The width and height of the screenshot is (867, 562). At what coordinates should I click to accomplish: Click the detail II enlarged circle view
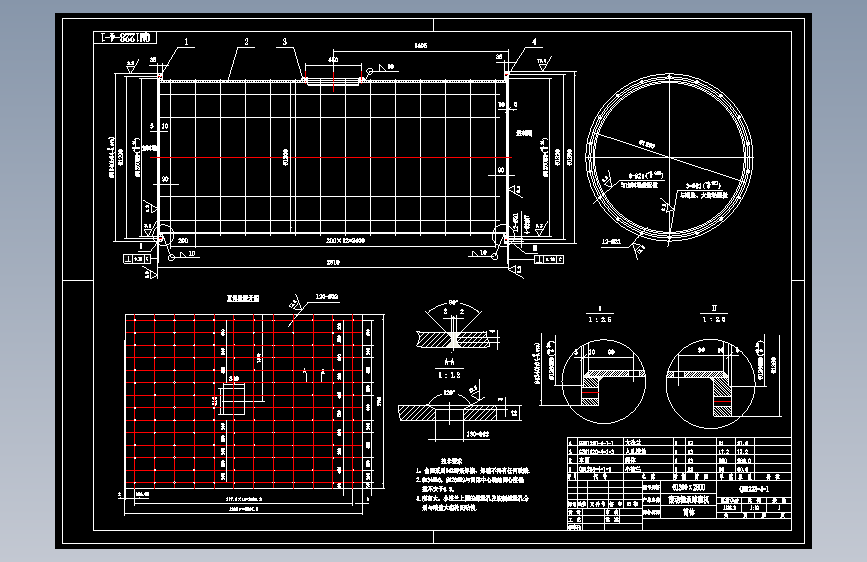[711, 384]
